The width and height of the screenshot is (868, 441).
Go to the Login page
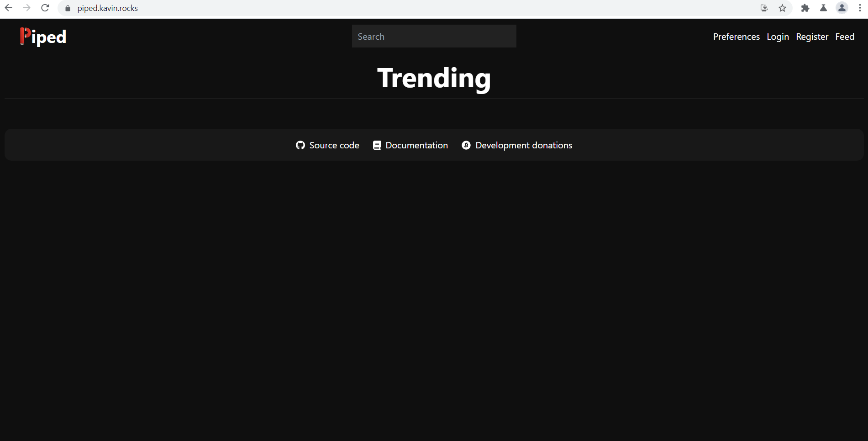click(778, 37)
